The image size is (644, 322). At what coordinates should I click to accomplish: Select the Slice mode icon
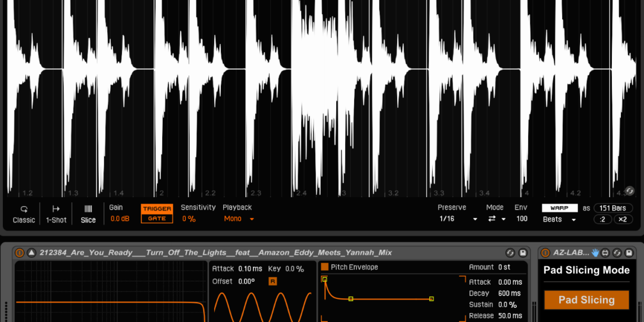click(x=88, y=214)
